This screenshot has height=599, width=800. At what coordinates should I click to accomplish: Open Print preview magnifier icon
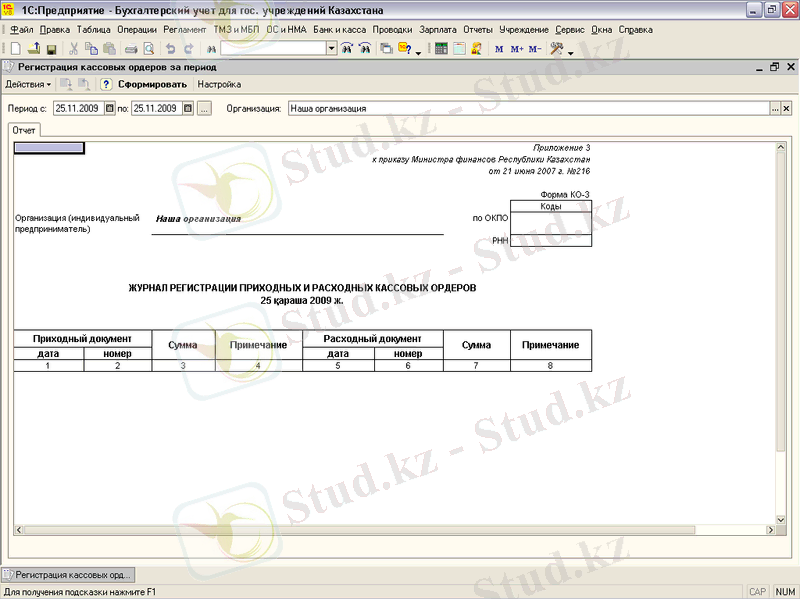point(148,48)
